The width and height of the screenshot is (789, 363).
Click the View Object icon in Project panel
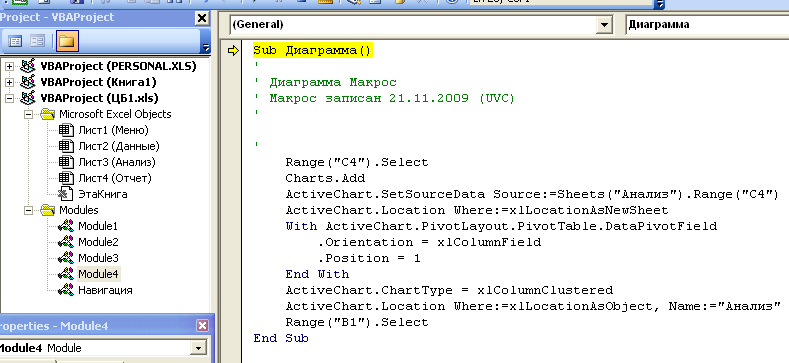37,41
